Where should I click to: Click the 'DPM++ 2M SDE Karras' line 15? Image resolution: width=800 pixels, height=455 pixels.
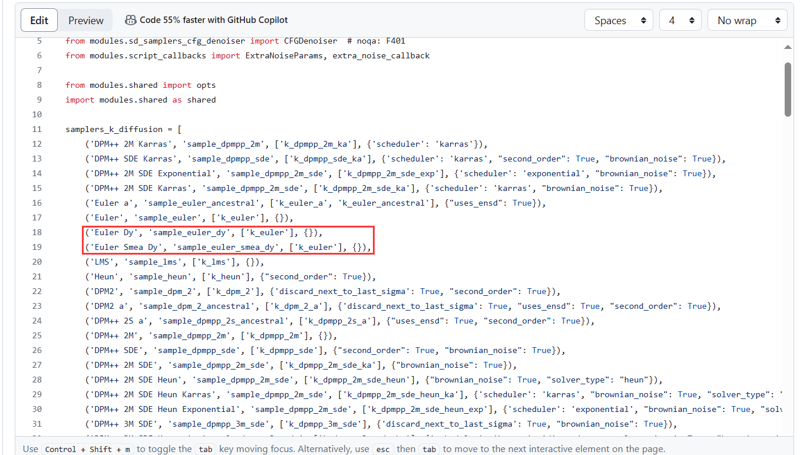pos(373,189)
